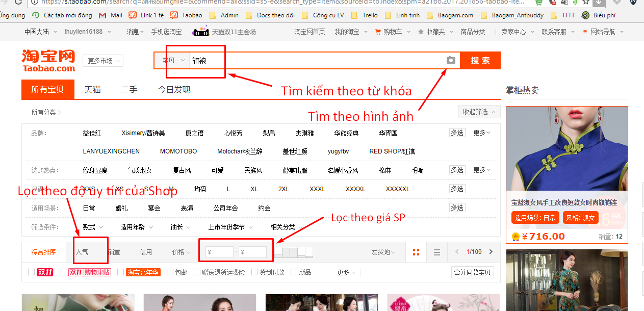Check the 新品 filter checkbox
The height and width of the screenshot is (311, 644).
(x=294, y=272)
